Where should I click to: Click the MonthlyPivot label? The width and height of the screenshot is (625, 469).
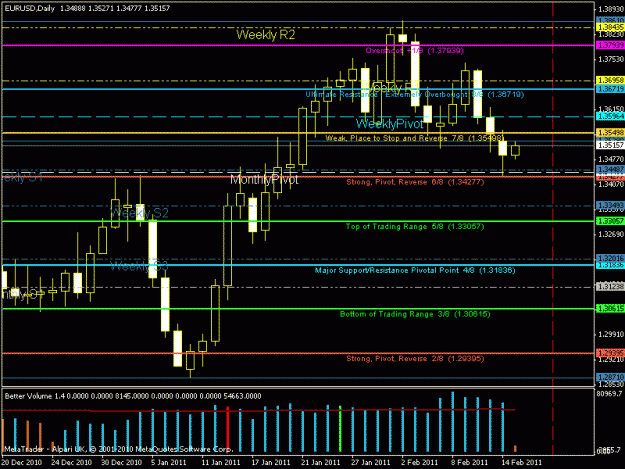point(264,180)
